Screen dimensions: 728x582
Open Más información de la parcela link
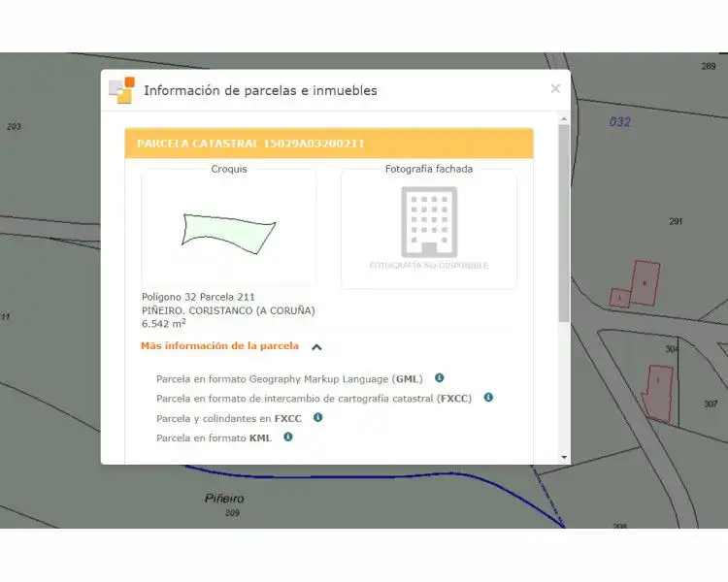tap(219, 346)
